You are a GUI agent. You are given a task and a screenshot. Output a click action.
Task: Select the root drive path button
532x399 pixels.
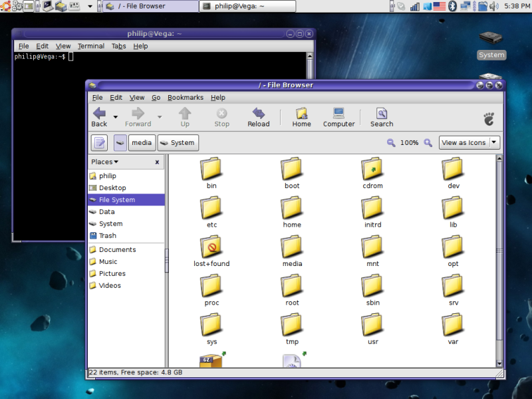pos(120,143)
